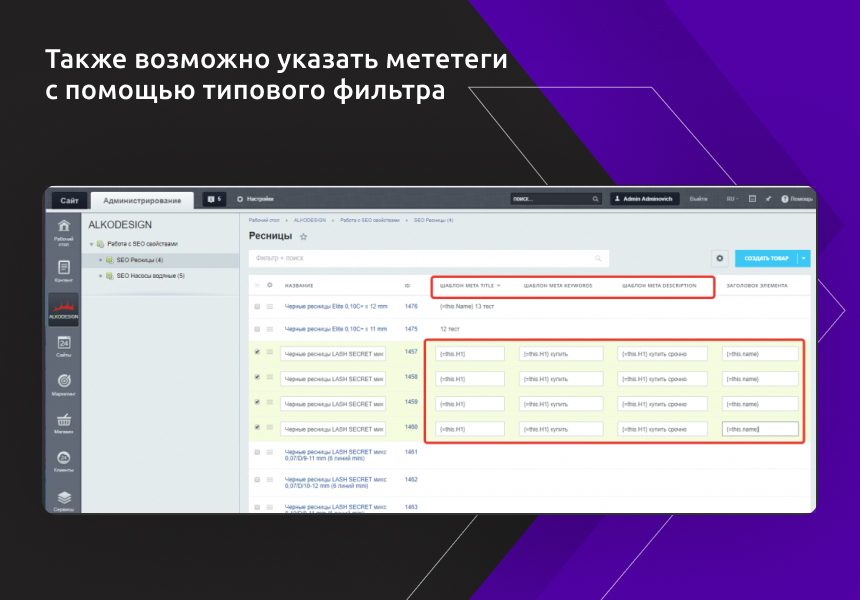Open the Магазин shopping cart icon
The image size is (860, 600).
[65, 418]
